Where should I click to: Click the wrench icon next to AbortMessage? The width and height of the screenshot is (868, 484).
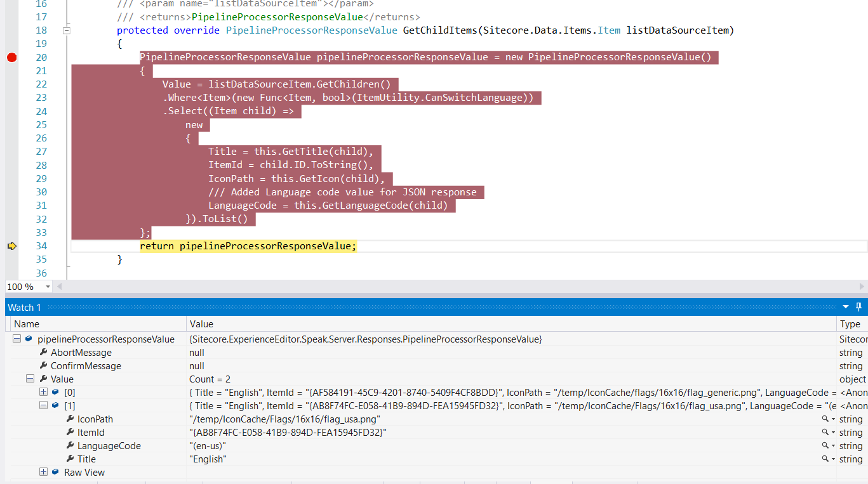tap(43, 353)
